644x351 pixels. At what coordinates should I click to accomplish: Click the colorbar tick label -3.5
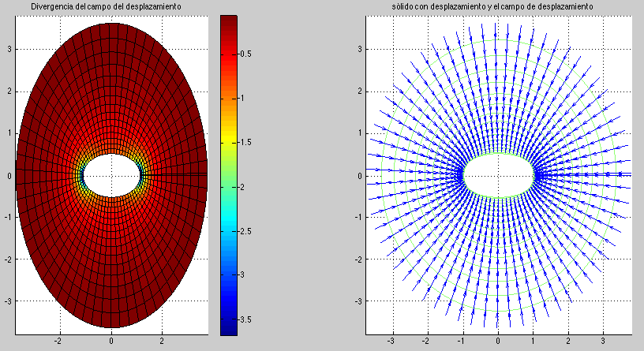[x=246, y=319]
